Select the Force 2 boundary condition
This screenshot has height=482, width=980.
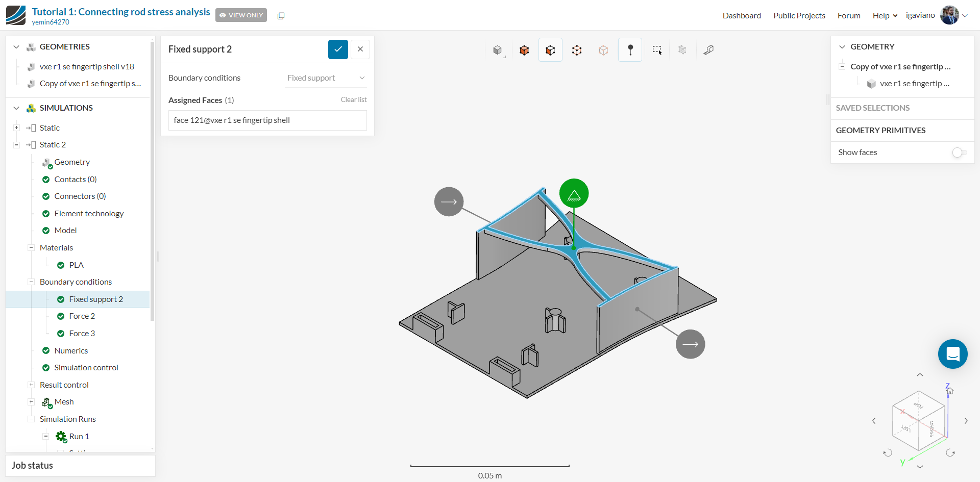click(x=82, y=316)
